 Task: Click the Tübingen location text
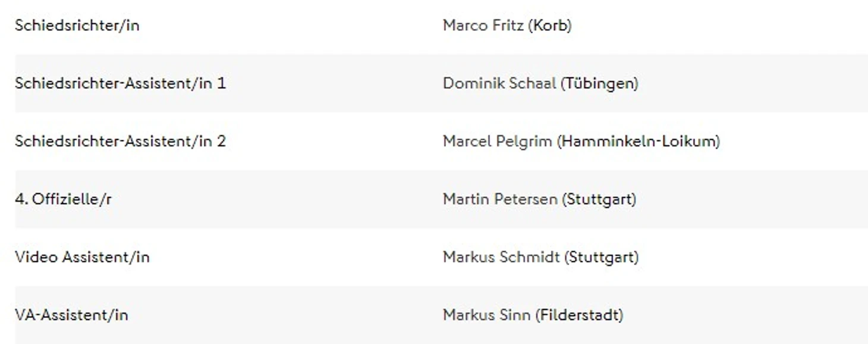tap(599, 83)
